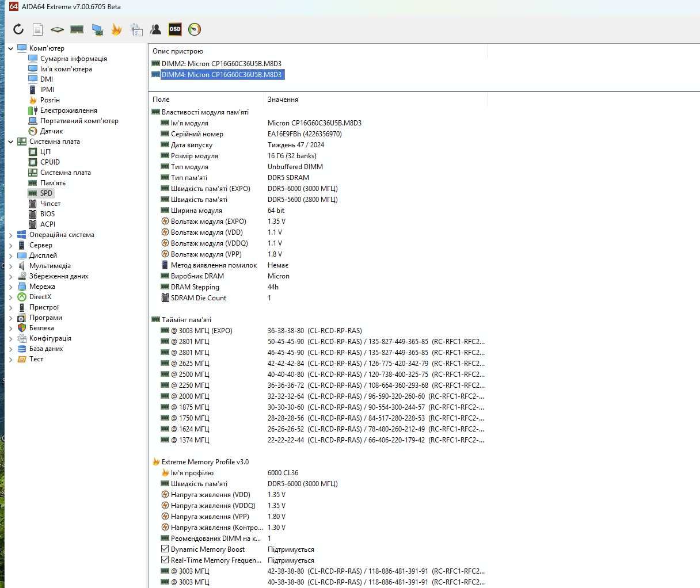Screen dimensions: 700x588
Task: Click the user silhouette toolbar icon
Action: coord(155,29)
